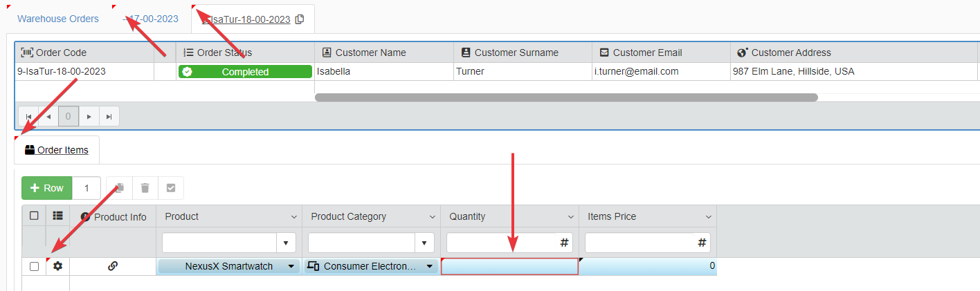980x291 pixels.
Task: Toggle the select-all checkbox in the grid header
Action: pos(35,216)
